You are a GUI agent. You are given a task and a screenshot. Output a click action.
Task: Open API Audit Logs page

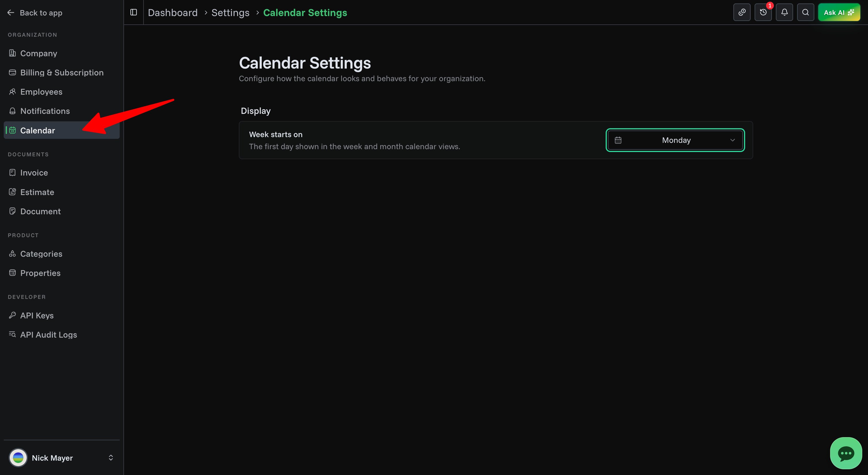point(62,334)
